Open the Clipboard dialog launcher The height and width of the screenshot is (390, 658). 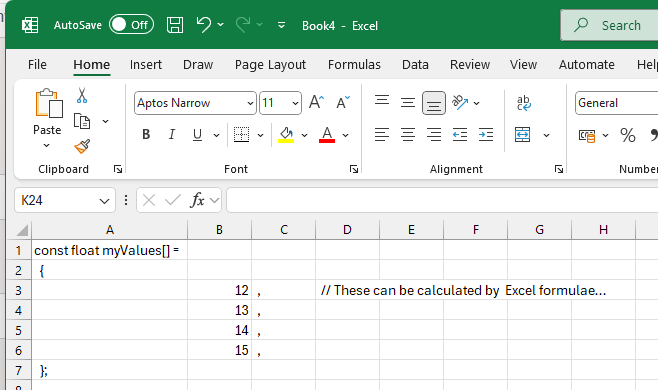[x=118, y=169]
